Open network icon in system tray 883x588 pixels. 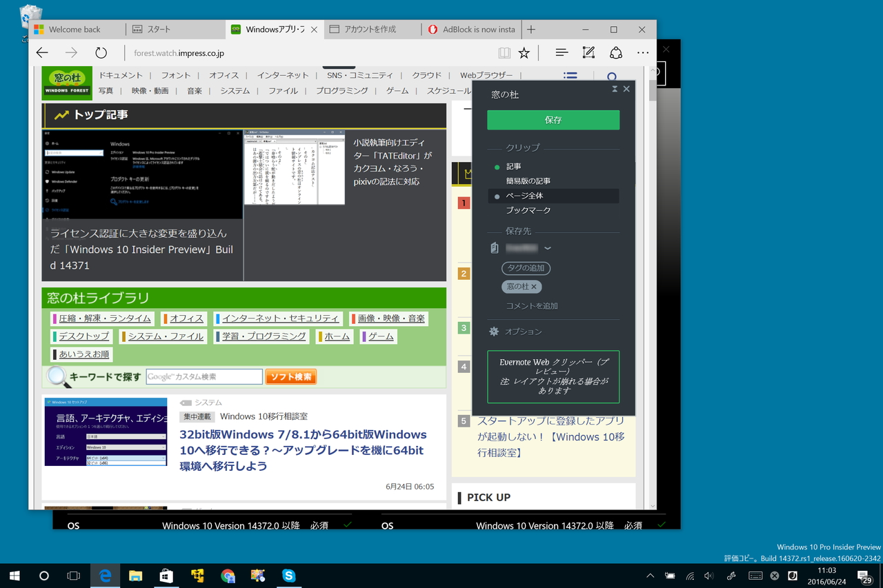coord(689,576)
